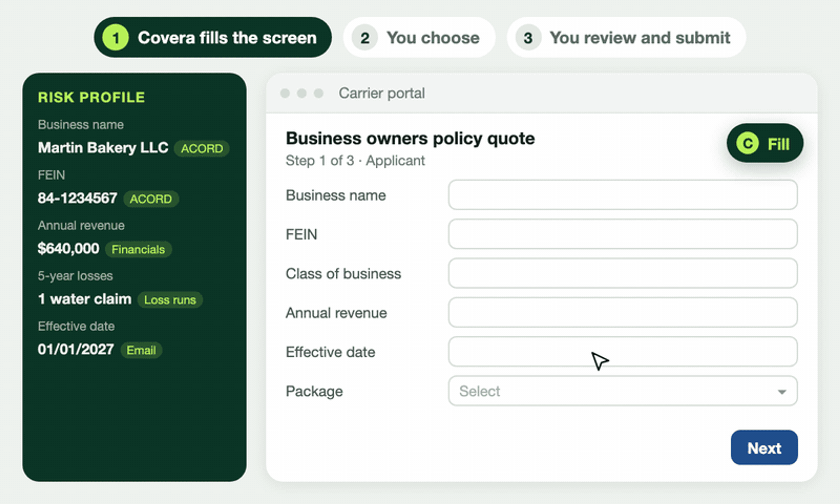Click the '84-1234567' FEIN value
Image resolution: width=840 pixels, height=504 pixels.
tap(77, 198)
